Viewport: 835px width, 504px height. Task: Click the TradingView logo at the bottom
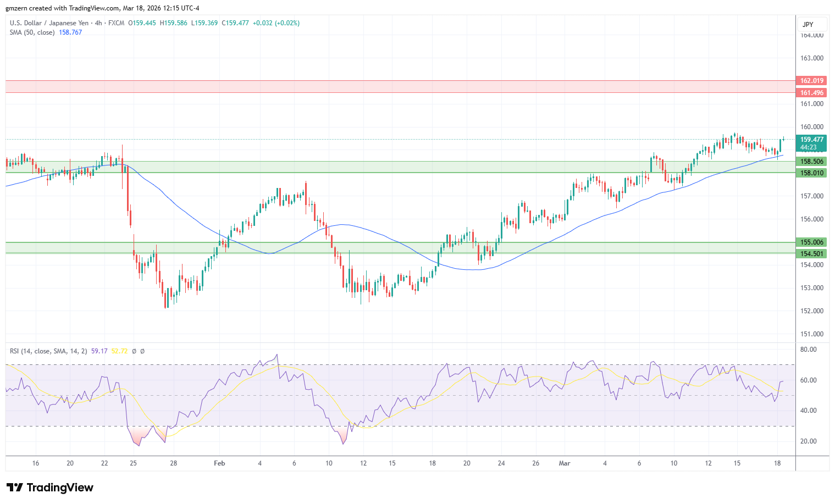tap(50, 488)
